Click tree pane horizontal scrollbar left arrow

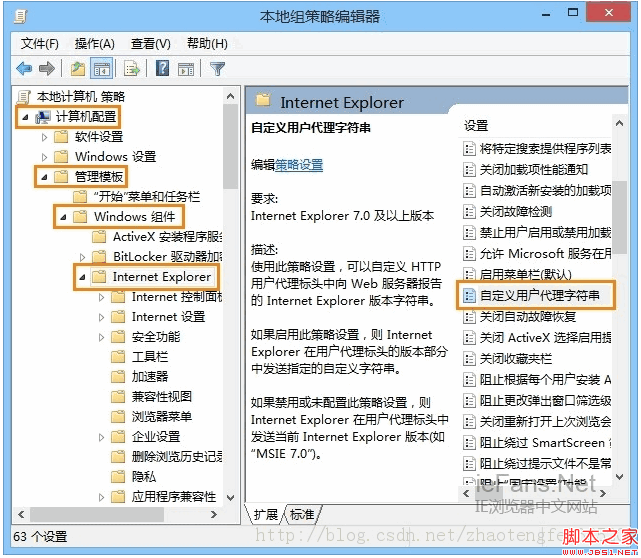click(x=21, y=514)
